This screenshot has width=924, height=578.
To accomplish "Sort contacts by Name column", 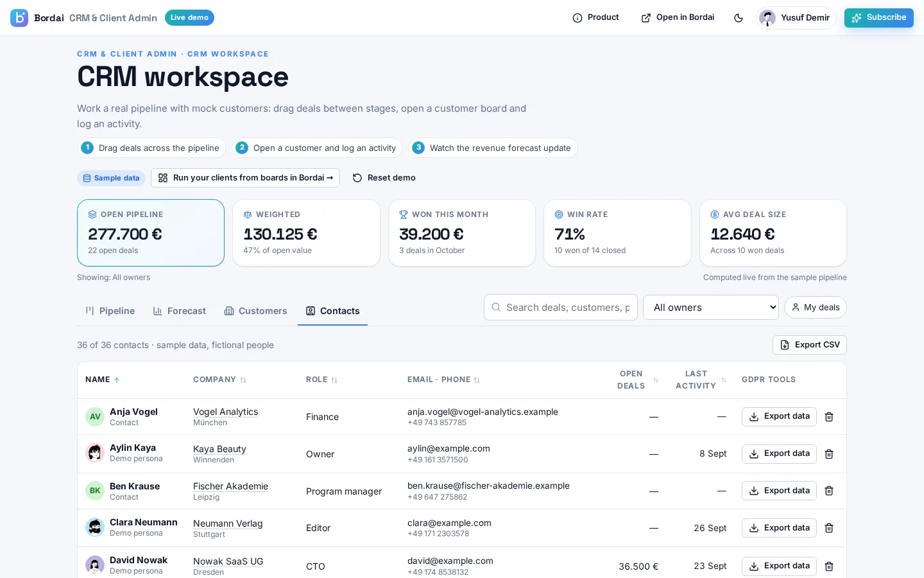I will [103, 380].
